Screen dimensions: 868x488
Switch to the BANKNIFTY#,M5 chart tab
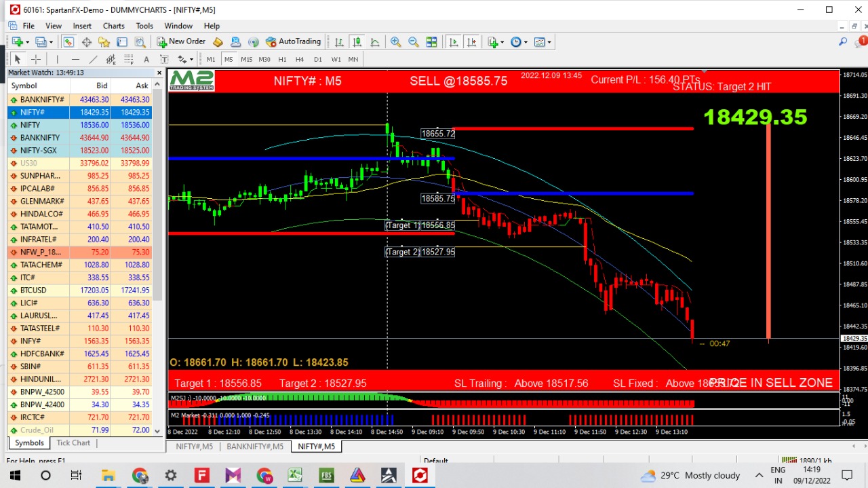[x=255, y=446]
